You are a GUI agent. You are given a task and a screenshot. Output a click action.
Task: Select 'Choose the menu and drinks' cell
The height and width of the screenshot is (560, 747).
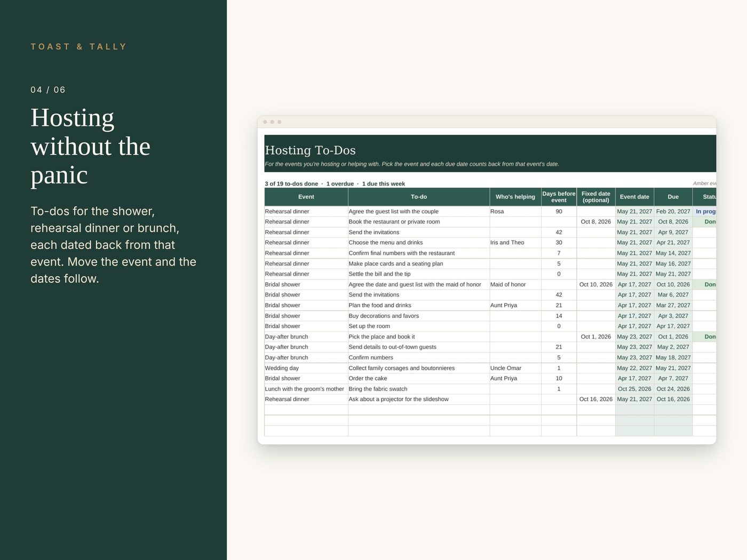click(x=419, y=243)
